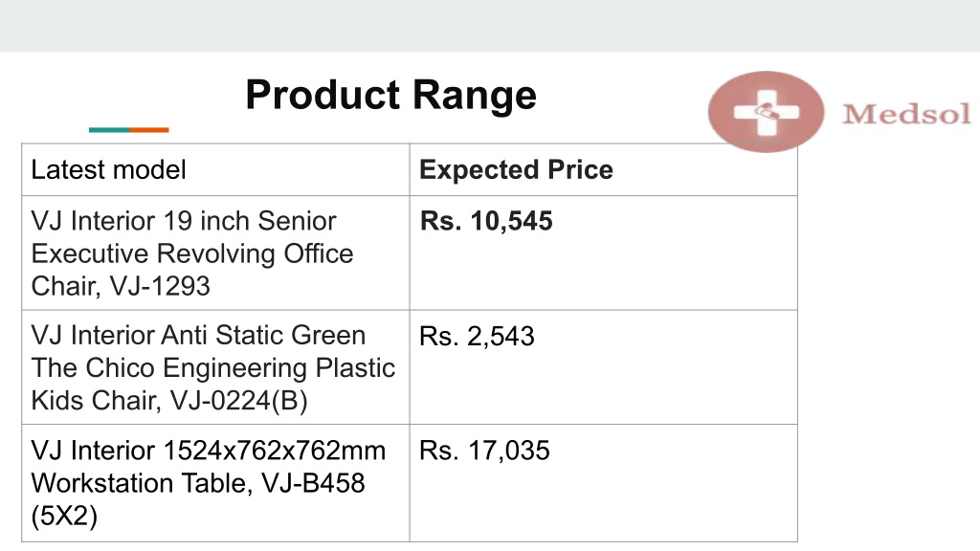This screenshot has height=551, width=980.
Task: Click the word 'Range' in title
Action: pos(475,95)
